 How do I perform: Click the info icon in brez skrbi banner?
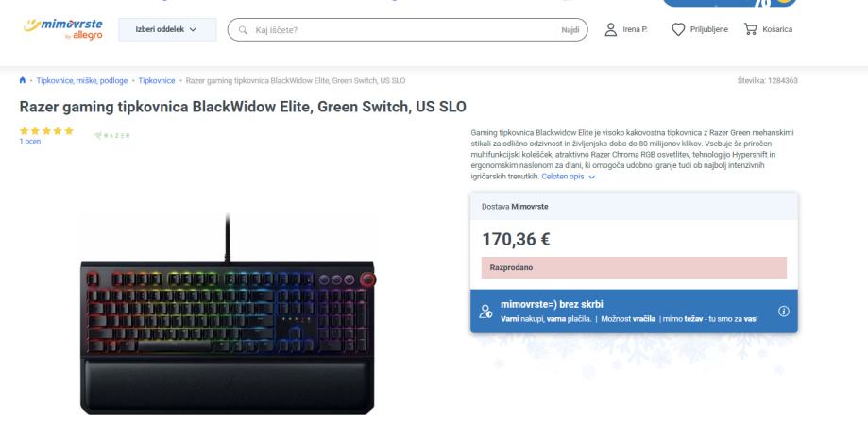tap(783, 311)
